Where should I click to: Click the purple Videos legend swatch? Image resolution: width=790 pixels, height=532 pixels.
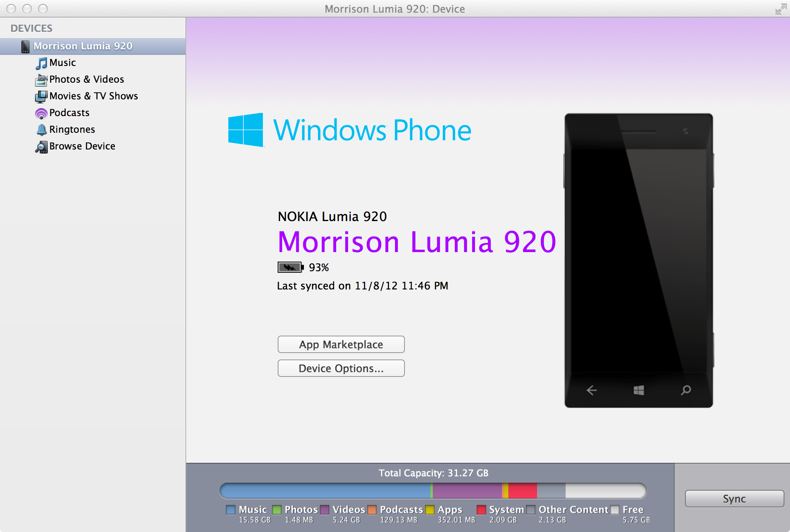[325, 510]
